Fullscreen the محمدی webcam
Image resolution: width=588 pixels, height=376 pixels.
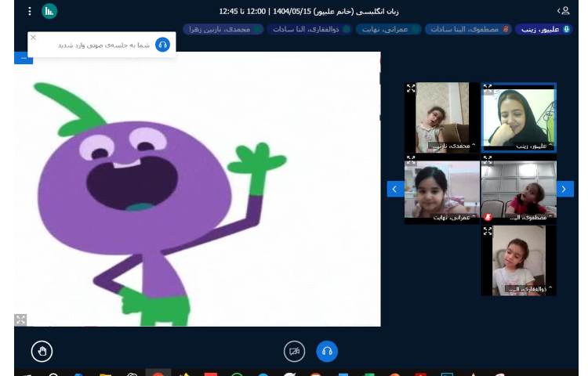click(x=411, y=89)
